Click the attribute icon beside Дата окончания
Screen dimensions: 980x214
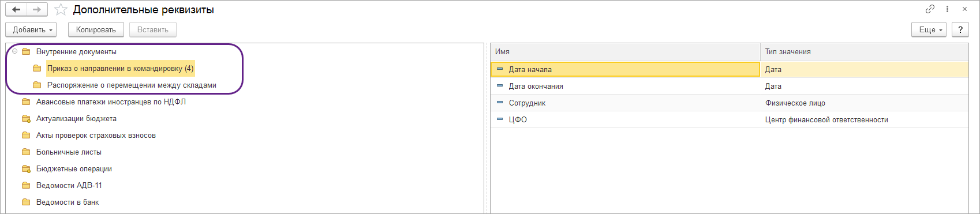500,86
